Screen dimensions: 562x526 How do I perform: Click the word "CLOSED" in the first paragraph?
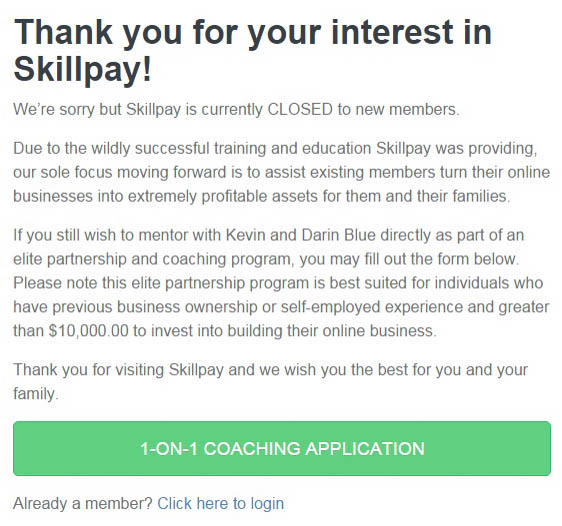coord(300,109)
